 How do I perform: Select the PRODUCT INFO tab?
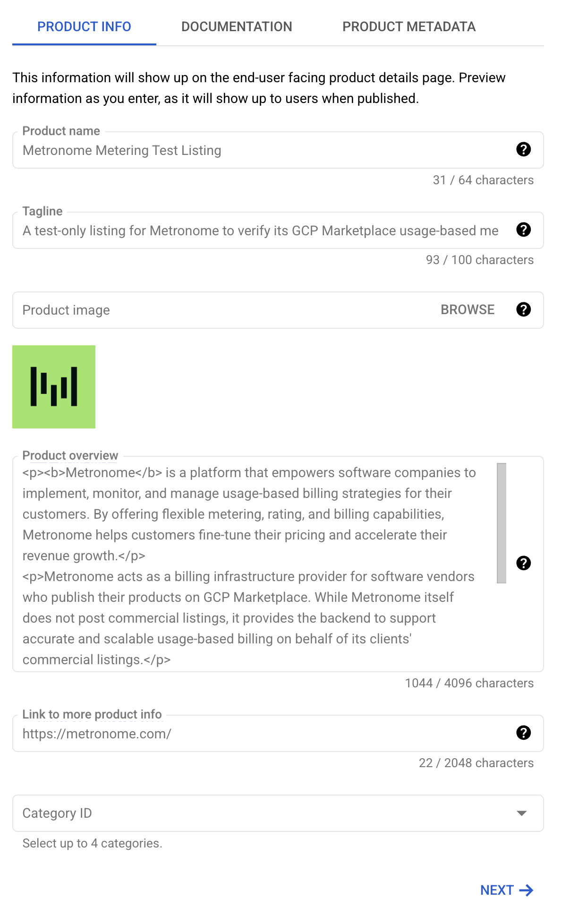coord(84,26)
